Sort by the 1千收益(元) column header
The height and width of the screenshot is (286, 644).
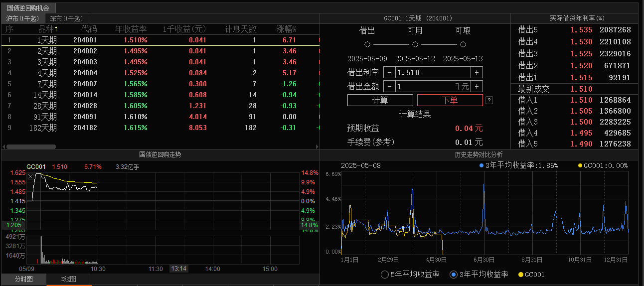point(184,29)
